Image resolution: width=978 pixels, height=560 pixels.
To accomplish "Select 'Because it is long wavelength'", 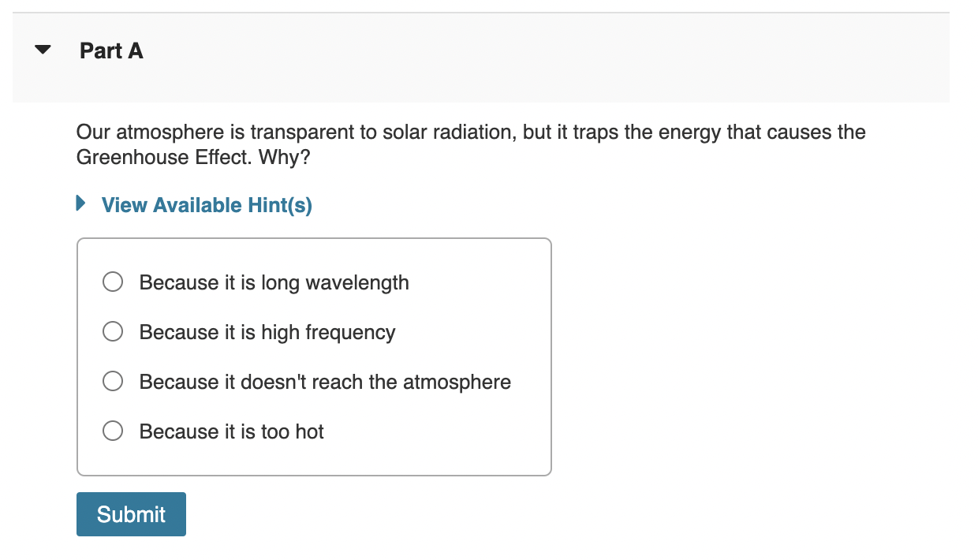I will (273, 282).
